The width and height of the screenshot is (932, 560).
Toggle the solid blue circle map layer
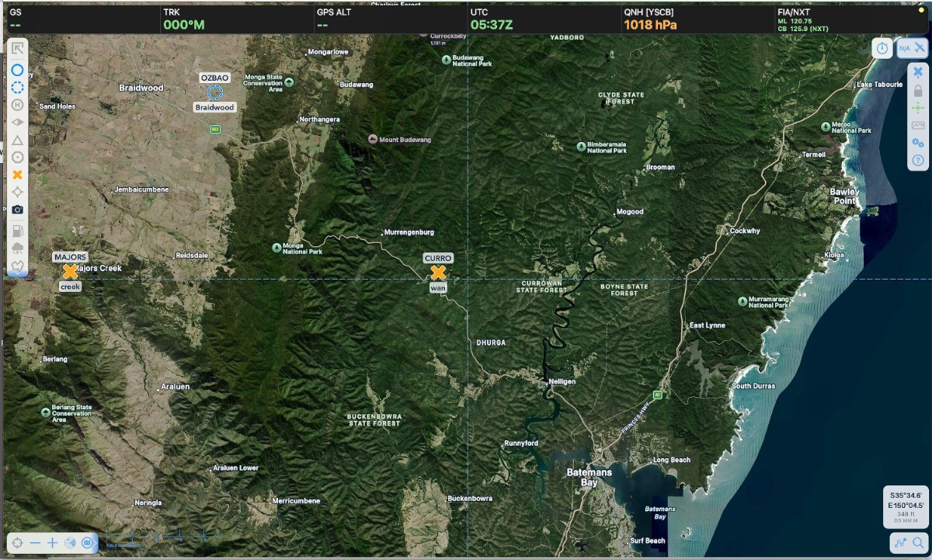point(17,70)
